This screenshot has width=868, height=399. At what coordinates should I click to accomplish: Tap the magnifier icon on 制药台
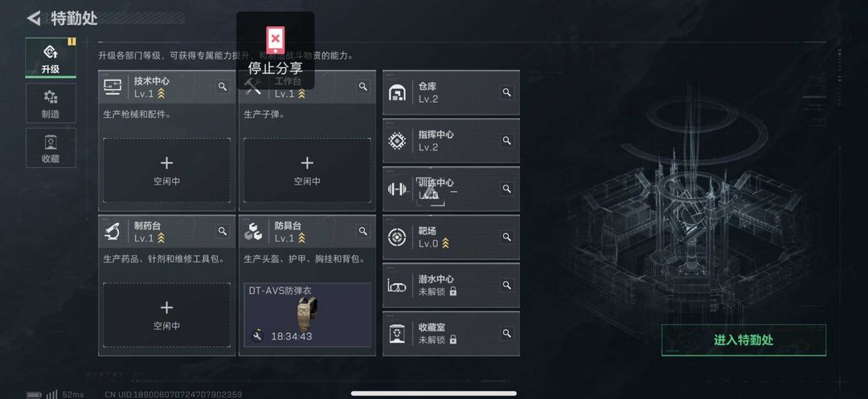coord(223,231)
